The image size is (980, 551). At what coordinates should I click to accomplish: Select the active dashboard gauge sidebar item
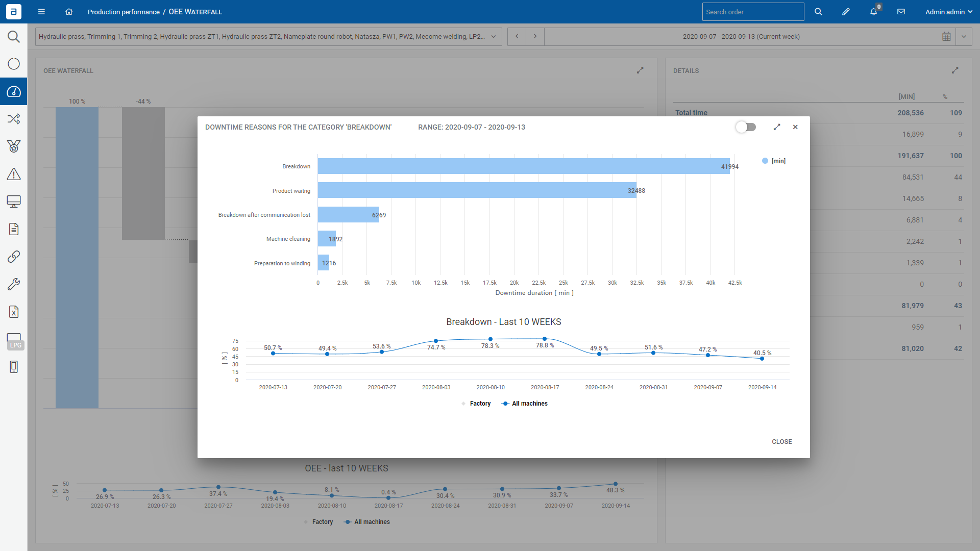[x=14, y=91]
